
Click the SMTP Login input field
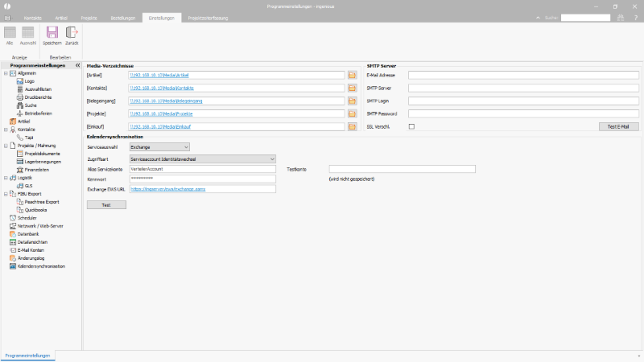click(x=523, y=101)
